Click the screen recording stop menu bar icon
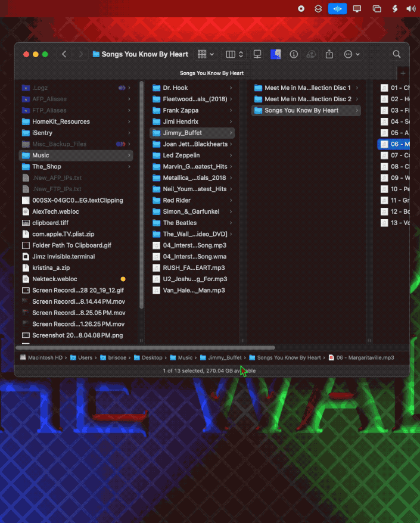This screenshot has width=420, height=523. (x=301, y=9)
